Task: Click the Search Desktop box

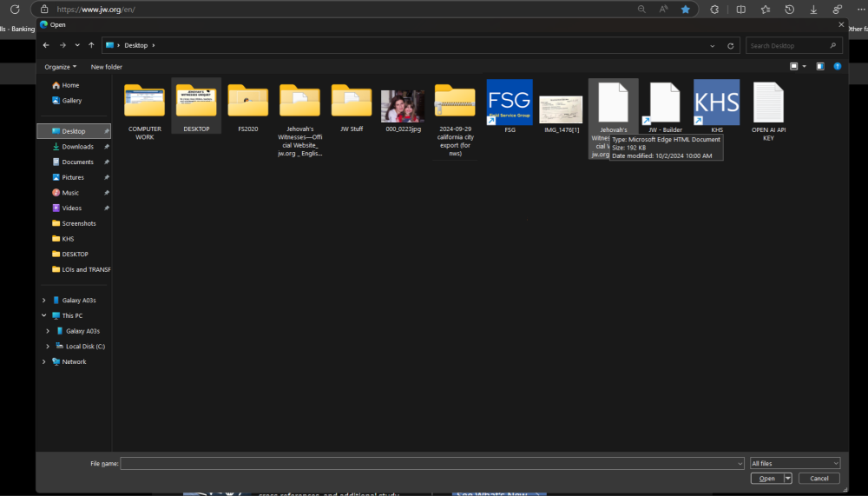Action: click(x=793, y=45)
